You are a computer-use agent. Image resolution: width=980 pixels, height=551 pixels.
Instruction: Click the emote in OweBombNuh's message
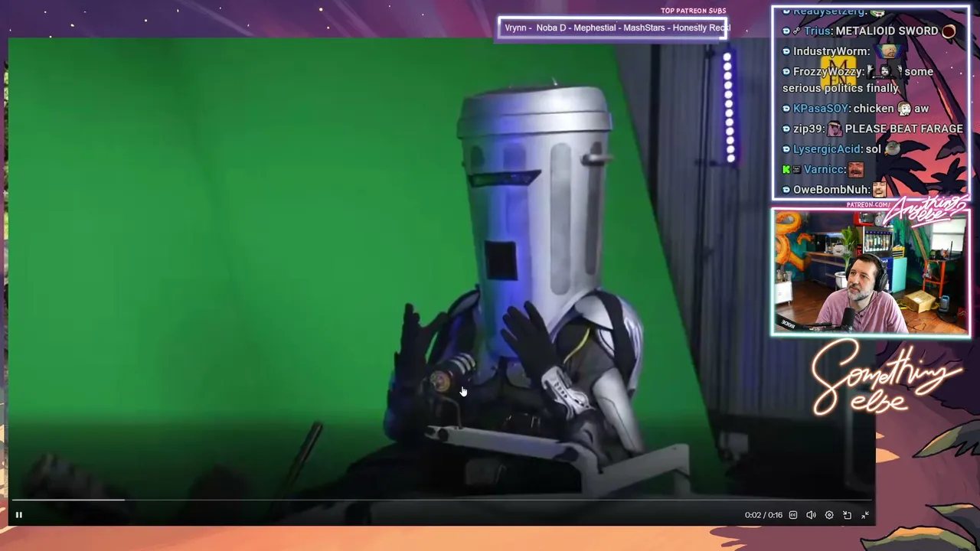click(880, 189)
